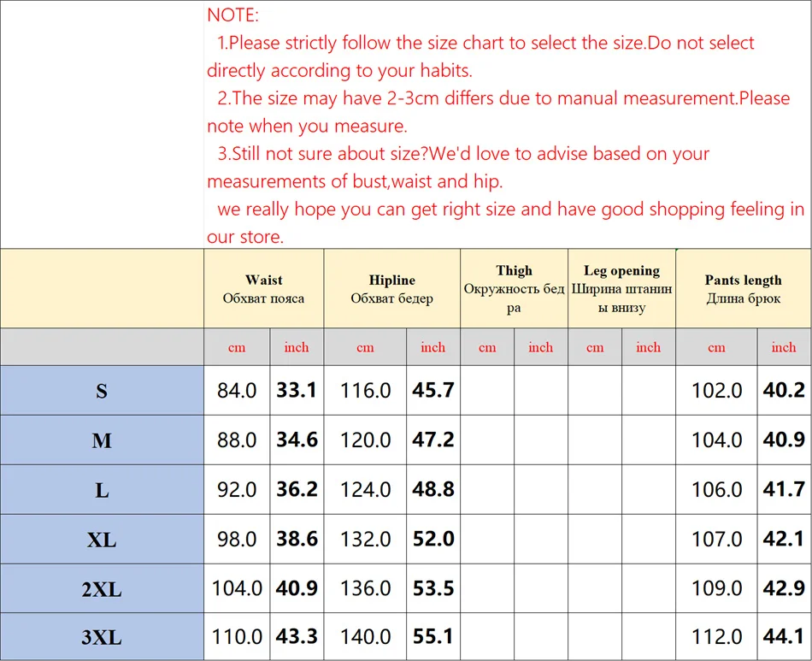
Task: Click the "XL" size row label
Action: (x=102, y=540)
